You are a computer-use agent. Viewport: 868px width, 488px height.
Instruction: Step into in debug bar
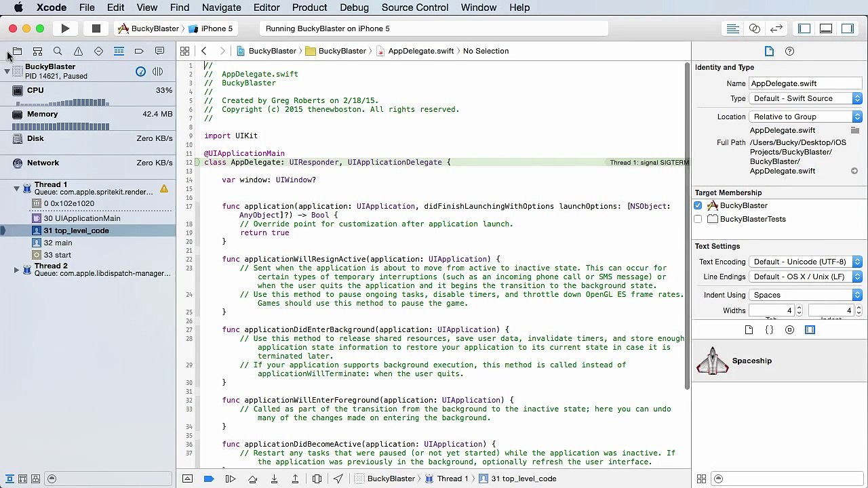point(274,479)
